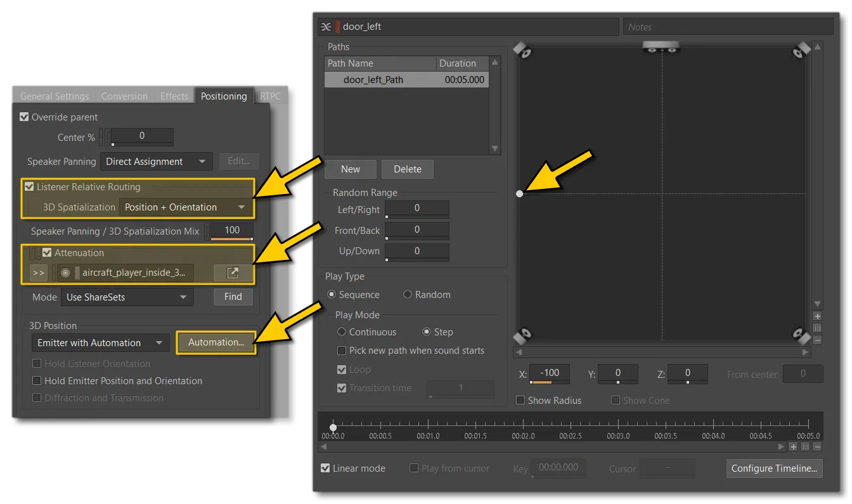Click the double-arrow button beside the attenuation ShareSet
This screenshot has height=504, width=852.
tap(39, 273)
